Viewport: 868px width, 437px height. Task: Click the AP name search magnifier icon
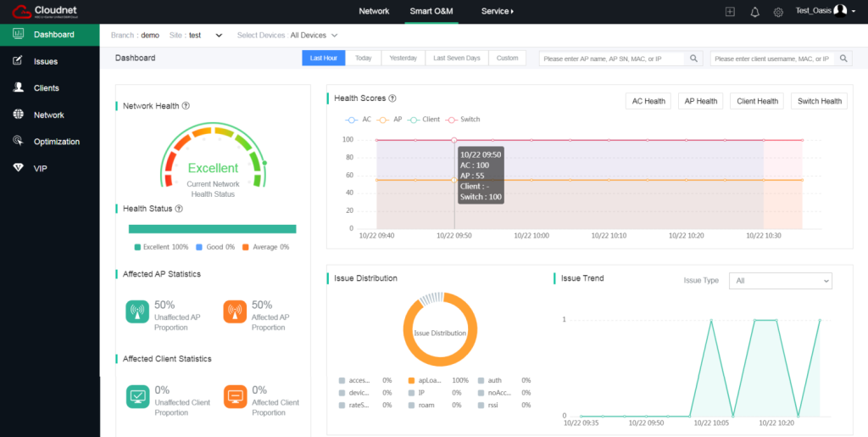[x=693, y=59]
